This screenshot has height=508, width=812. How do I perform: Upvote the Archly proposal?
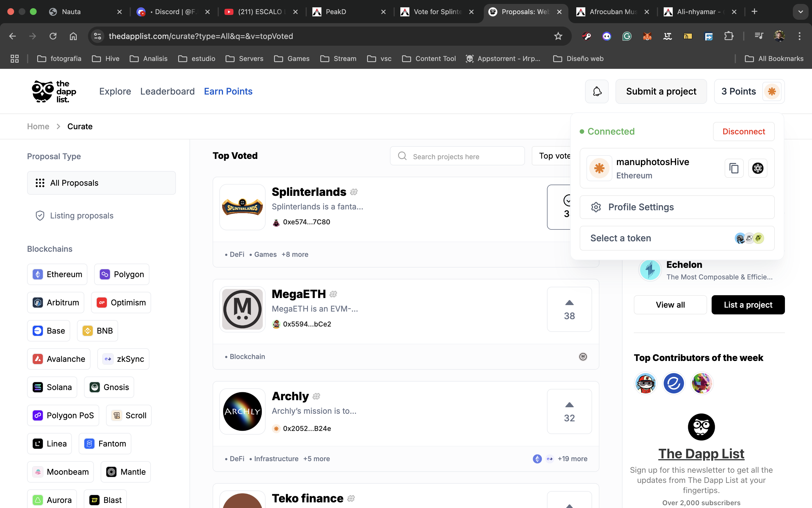570,411
